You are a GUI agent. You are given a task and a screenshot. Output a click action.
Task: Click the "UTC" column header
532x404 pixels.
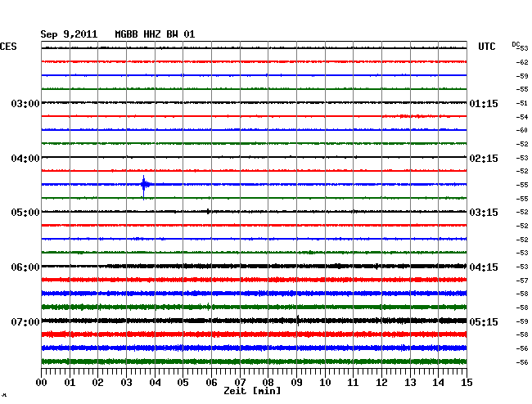pyautogui.click(x=486, y=47)
